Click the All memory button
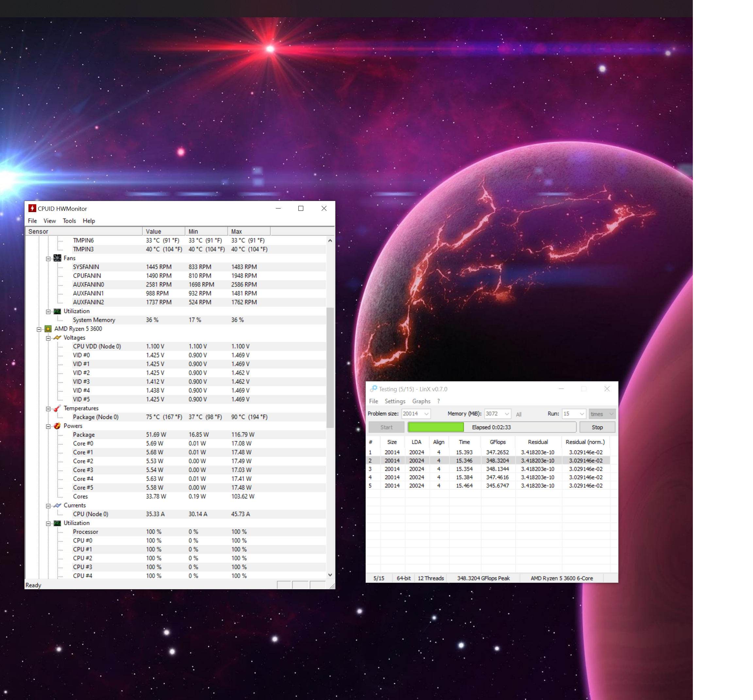 pos(519,414)
